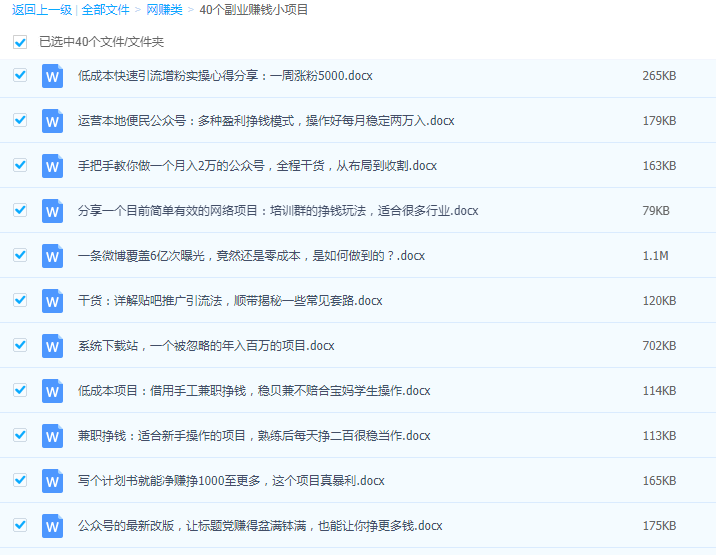The height and width of the screenshot is (555, 716).
Task: Deselect the 写个计划书 file checkbox
Action: point(20,480)
